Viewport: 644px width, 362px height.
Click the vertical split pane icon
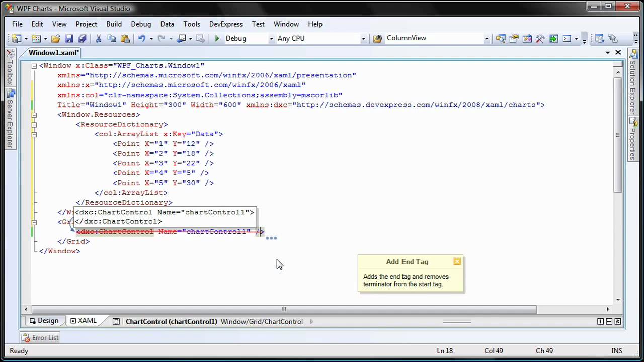tap(600, 321)
